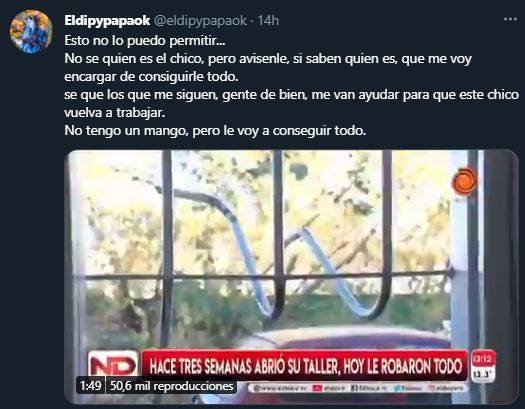
Task: Open the Eldipypapaok display name link
Action: (107, 20)
